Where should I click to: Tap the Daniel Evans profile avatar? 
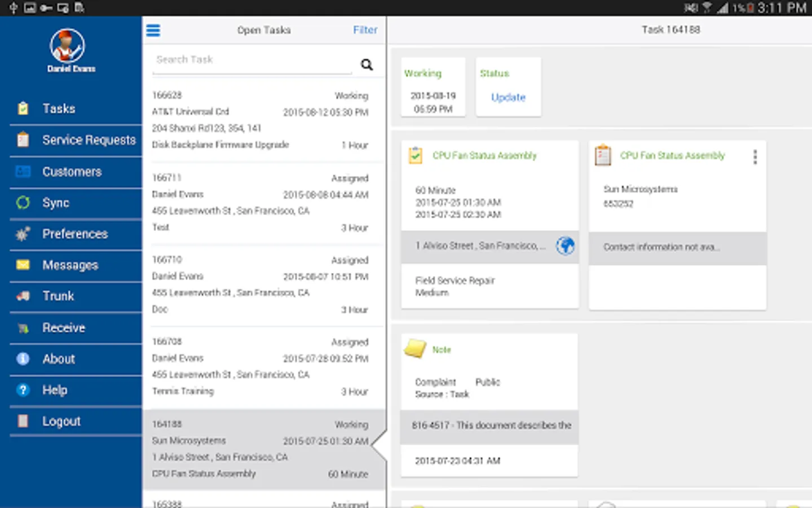click(x=67, y=46)
